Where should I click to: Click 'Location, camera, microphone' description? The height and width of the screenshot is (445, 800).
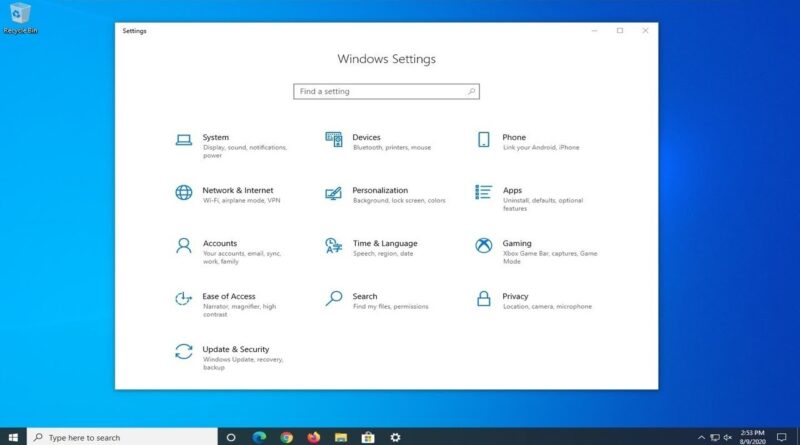[x=547, y=307]
